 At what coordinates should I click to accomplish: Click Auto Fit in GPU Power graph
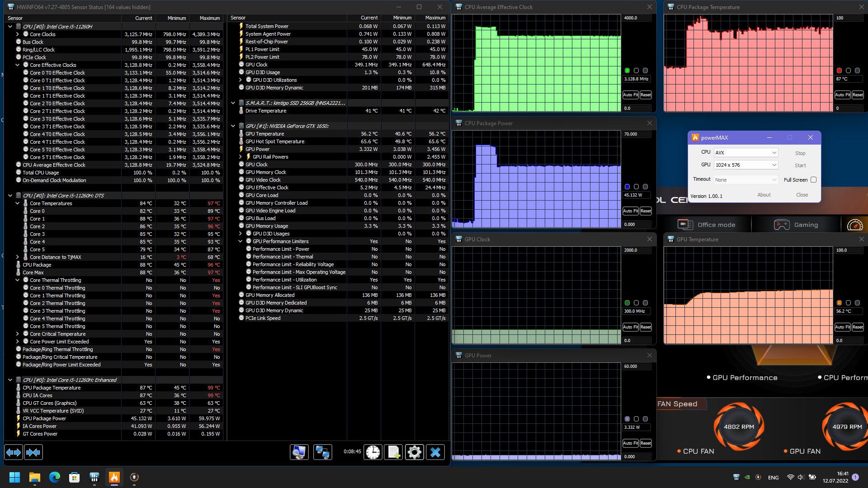pyautogui.click(x=630, y=443)
